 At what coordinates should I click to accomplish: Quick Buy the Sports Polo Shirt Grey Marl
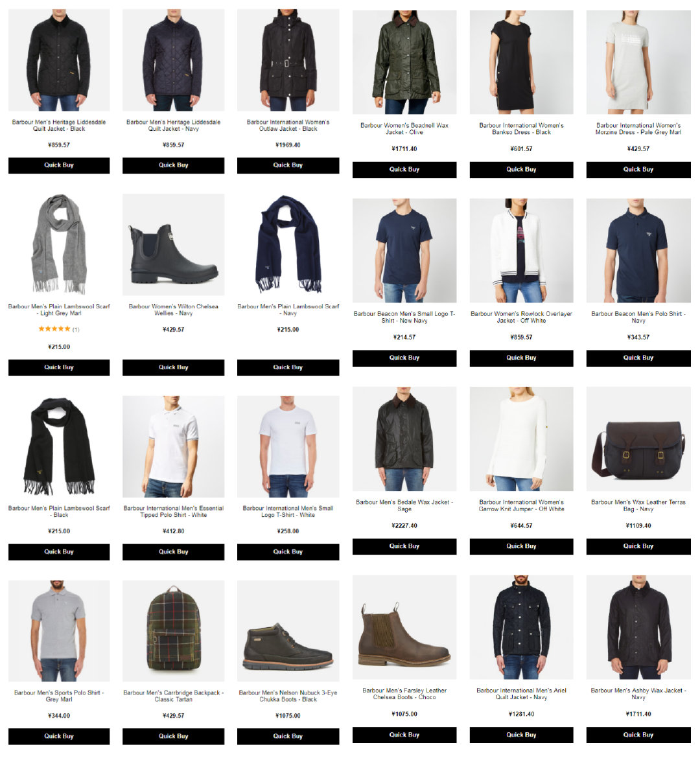(x=59, y=736)
